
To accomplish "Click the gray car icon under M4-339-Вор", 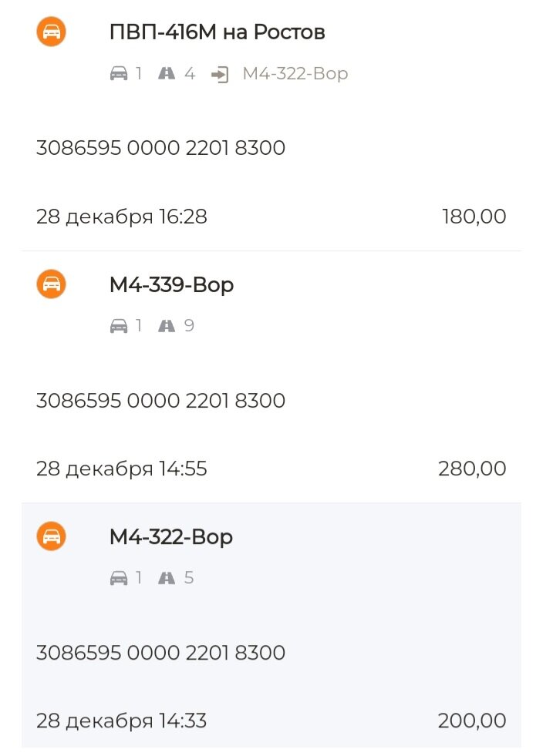I will click(120, 325).
